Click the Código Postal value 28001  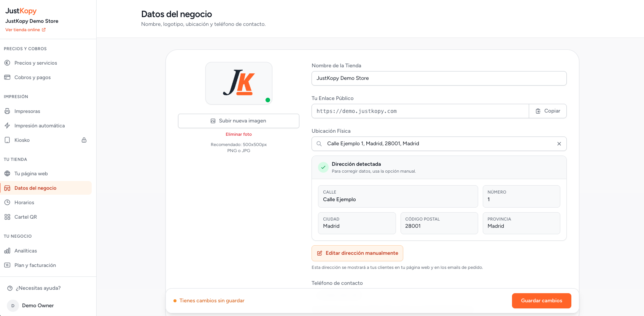(x=413, y=226)
